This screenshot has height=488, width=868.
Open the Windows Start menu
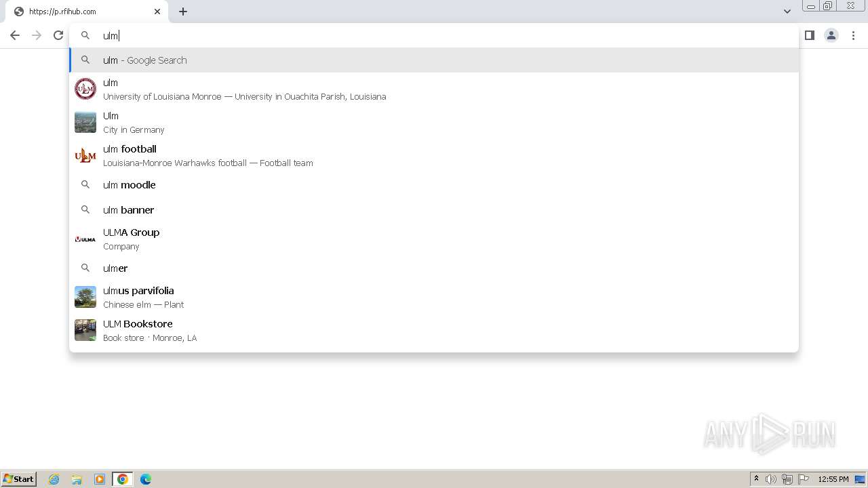[x=19, y=479]
